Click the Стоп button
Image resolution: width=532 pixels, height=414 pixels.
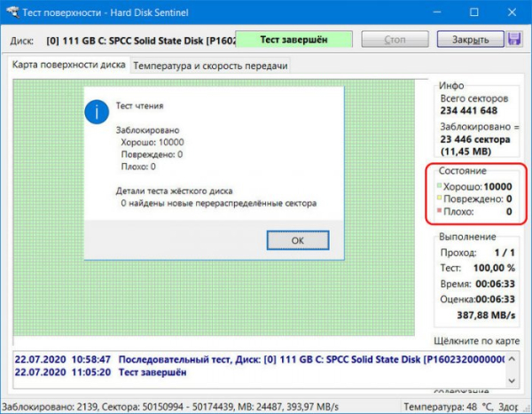[x=396, y=40]
